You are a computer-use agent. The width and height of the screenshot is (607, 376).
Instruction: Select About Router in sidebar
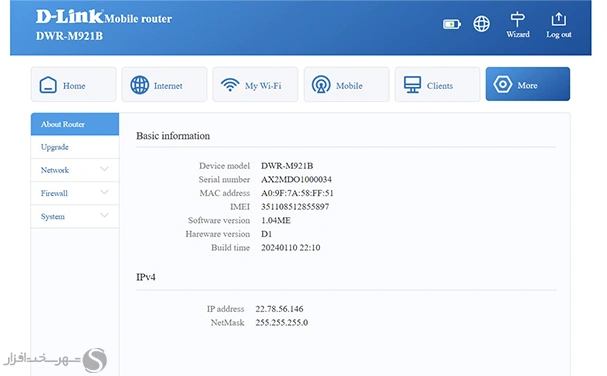75,124
